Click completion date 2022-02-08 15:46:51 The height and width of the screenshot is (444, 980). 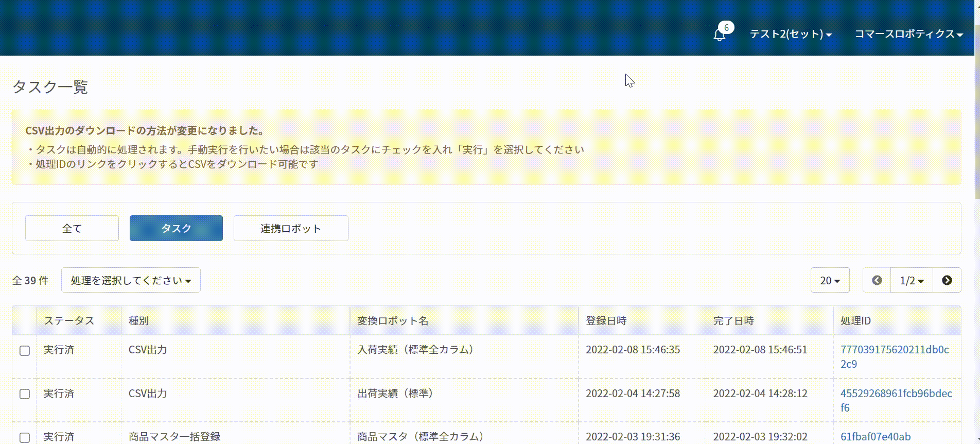760,350
